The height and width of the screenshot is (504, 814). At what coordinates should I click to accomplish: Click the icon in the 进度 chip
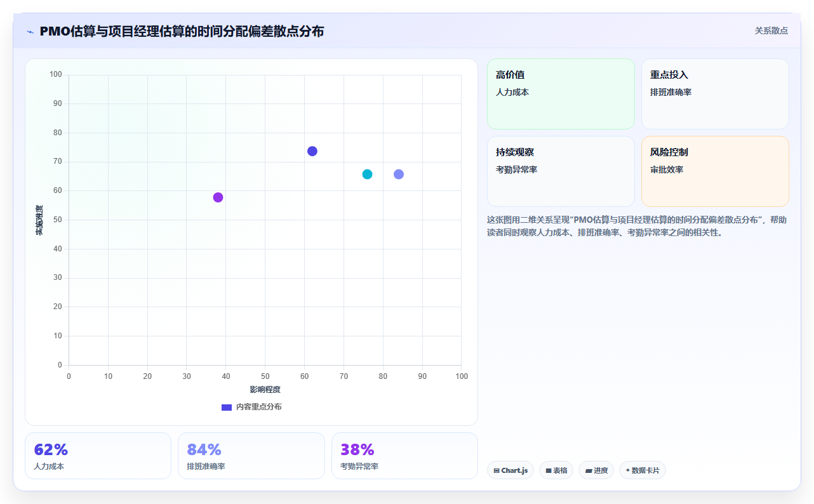[x=589, y=471]
